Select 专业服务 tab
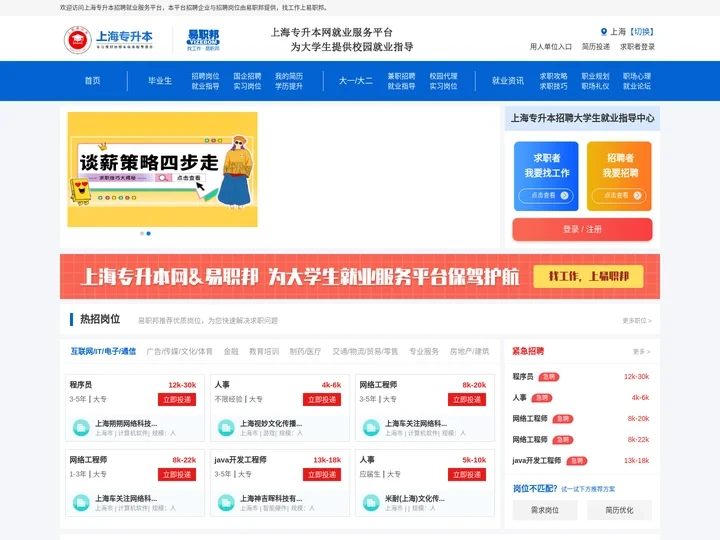Screen dimensions: 720x540 (424, 351)
